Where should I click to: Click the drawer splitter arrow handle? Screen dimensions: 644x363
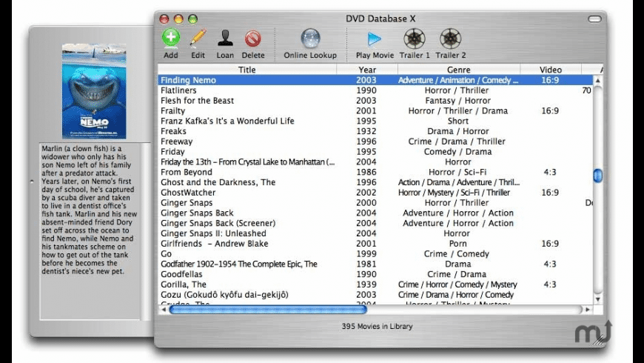coord(32,181)
